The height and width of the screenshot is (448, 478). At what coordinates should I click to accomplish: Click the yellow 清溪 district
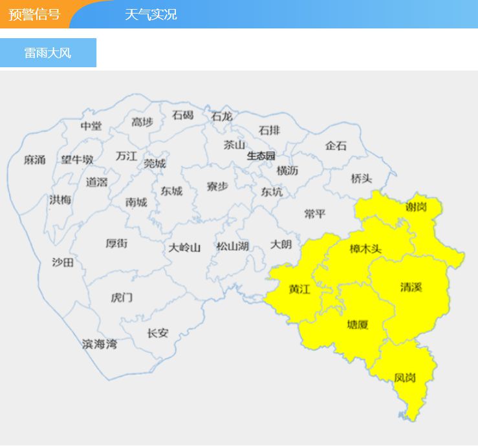pos(411,287)
